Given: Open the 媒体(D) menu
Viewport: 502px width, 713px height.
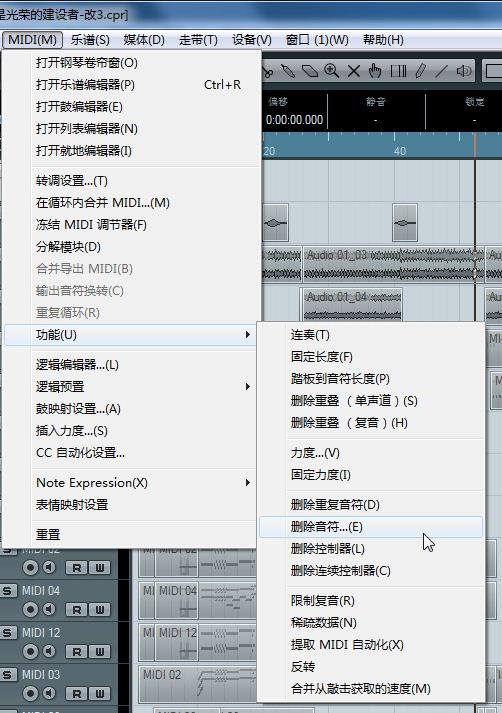Looking at the screenshot, I should pyautogui.click(x=144, y=40).
